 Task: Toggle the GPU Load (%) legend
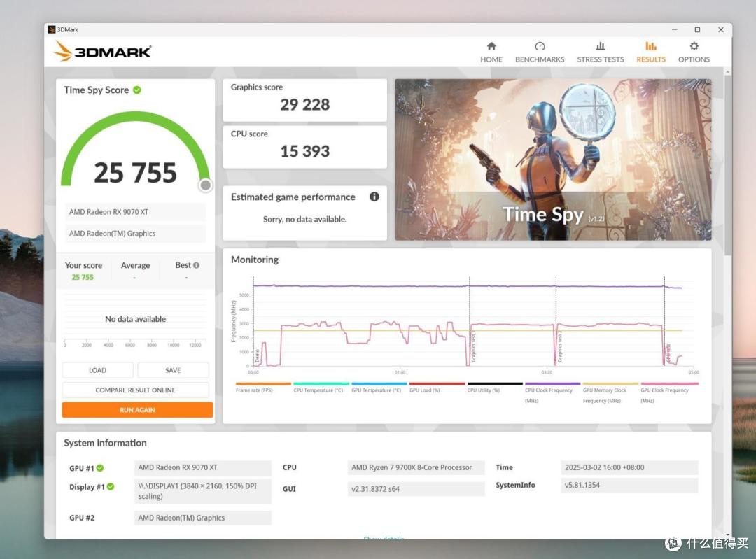436,388
